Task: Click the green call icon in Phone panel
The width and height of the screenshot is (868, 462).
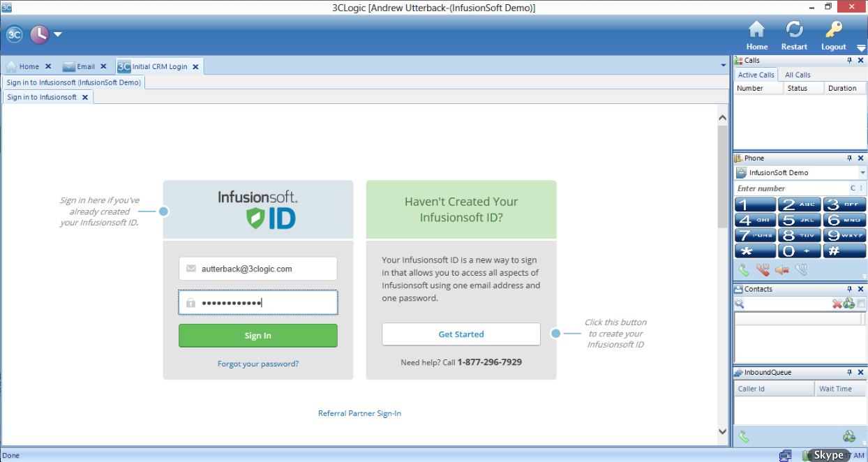Action: point(744,270)
